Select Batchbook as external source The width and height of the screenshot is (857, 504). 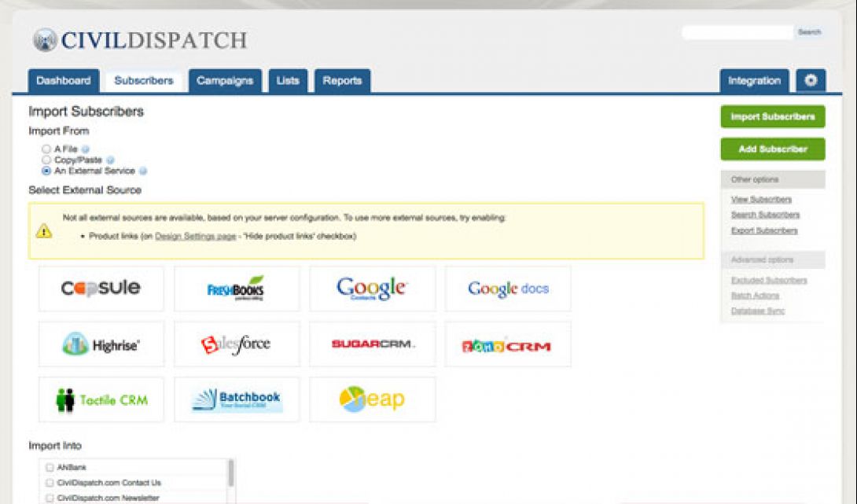pyautogui.click(x=237, y=399)
